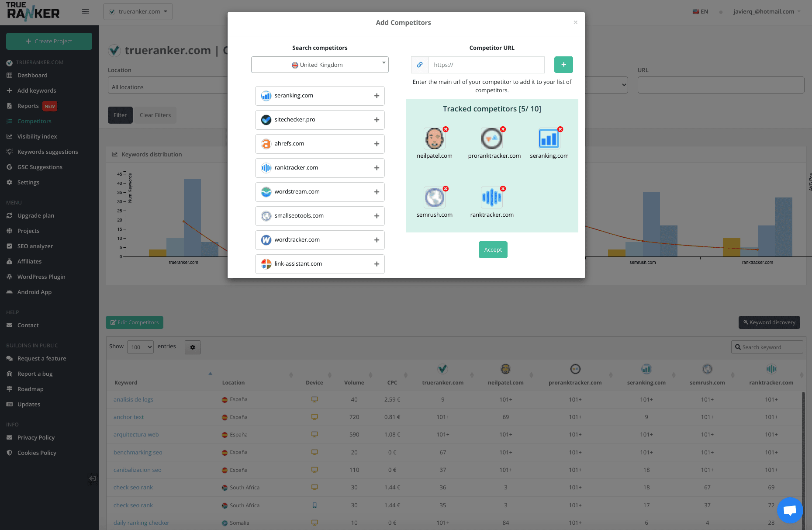The image size is (812, 530).
Task: Open WordPress Plugin sidebar item
Action: coord(41,277)
